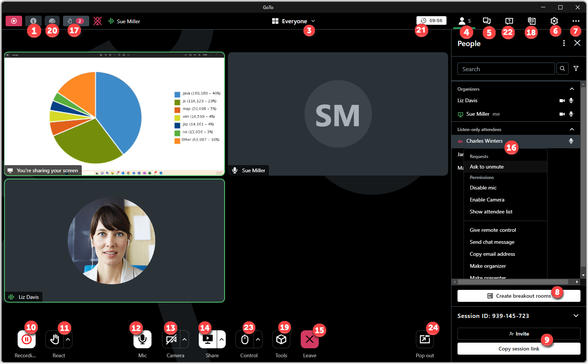This screenshot has width=588, height=364.
Task: Pause the recording
Action: (x=26, y=340)
